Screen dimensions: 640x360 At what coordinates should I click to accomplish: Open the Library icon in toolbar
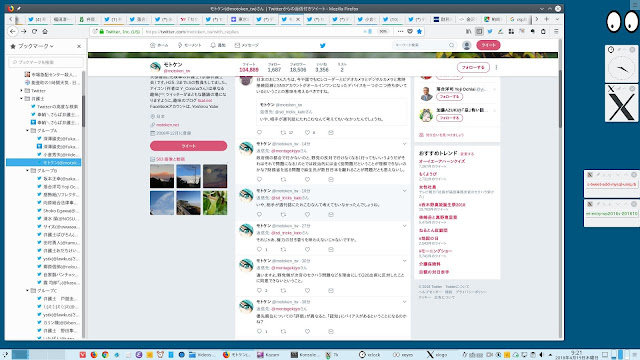pos(469,31)
